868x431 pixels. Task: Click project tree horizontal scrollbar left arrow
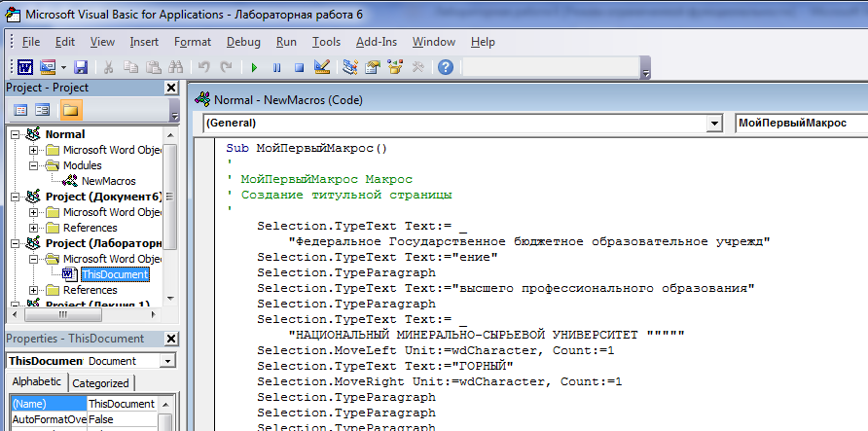point(16,314)
